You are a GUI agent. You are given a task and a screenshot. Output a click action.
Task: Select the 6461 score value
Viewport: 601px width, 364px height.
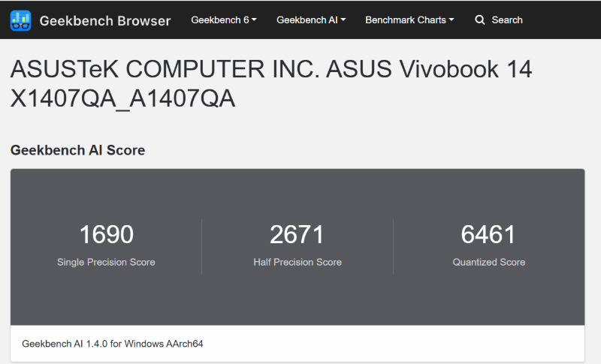coord(488,235)
